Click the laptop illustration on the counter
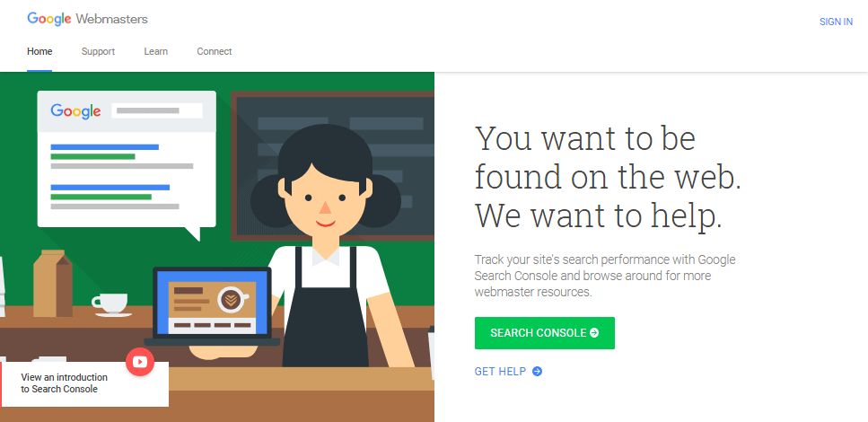This screenshot has width=868, height=422. (x=212, y=306)
